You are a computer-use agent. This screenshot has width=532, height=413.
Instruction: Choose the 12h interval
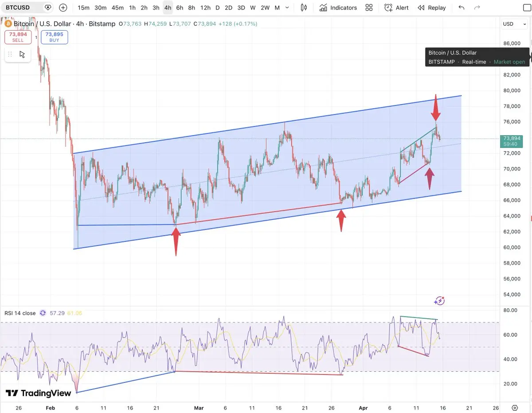(205, 8)
